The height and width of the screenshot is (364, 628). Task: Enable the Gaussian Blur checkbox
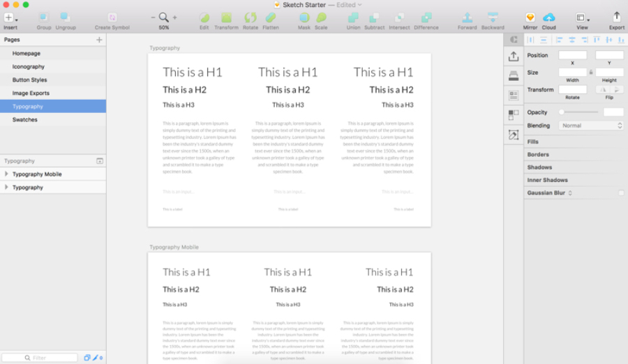point(620,193)
